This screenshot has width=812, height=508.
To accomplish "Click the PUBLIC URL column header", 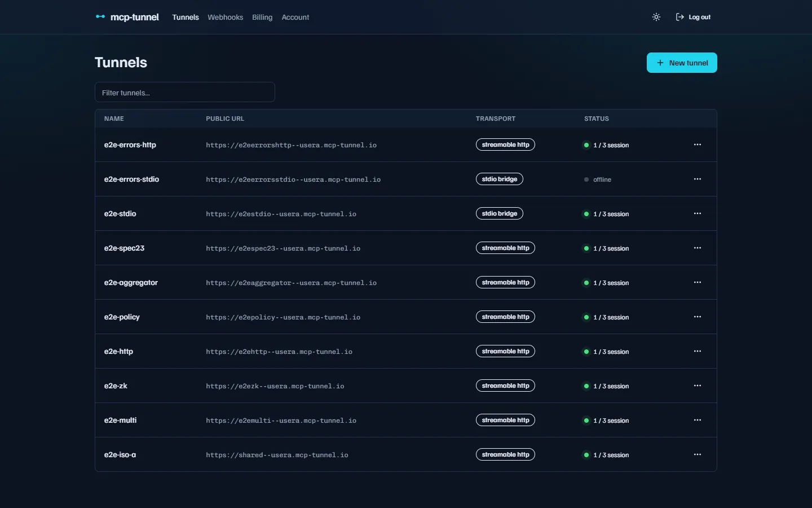I will click(x=225, y=119).
